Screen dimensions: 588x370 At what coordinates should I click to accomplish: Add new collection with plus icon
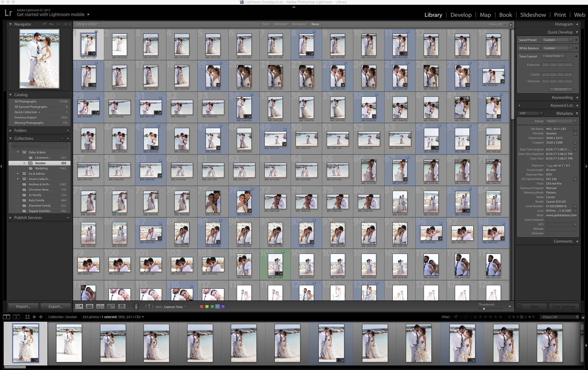[68, 139]
